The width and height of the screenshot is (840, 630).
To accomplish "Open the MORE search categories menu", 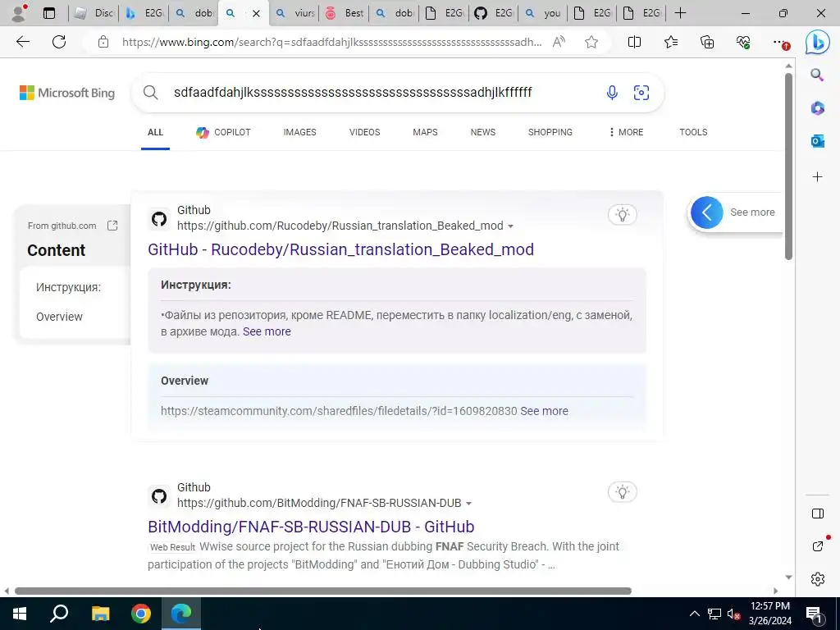I will (x=626, y=132).
